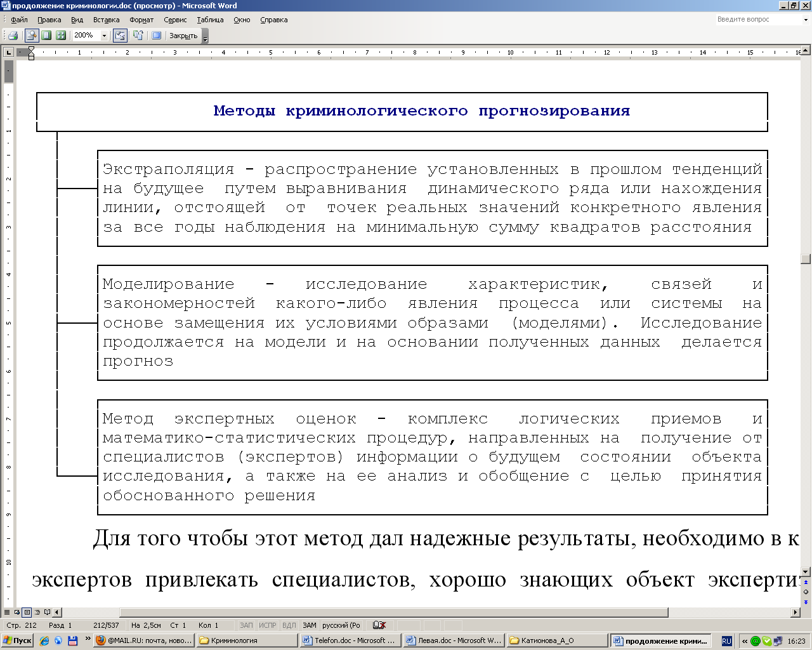Toggle the Magnifier tool in the preview toolbar
The width and height of the screenshot is (812, 650).
point(31,36)
